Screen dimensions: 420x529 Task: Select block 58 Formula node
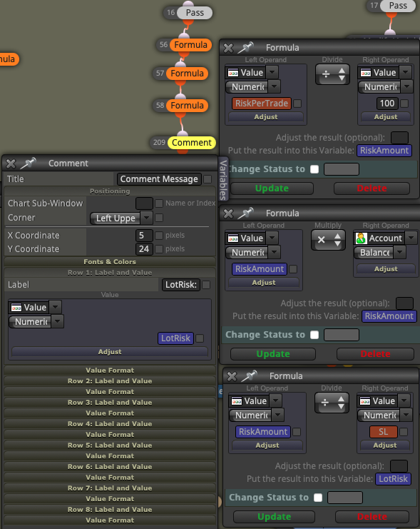point(187,105)
